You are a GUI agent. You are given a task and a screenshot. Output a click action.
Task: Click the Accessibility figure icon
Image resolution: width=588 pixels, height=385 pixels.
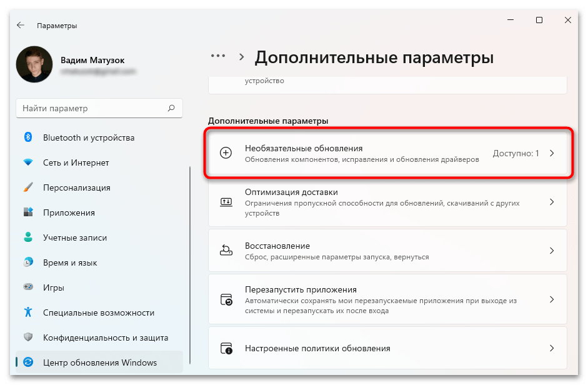28,312
